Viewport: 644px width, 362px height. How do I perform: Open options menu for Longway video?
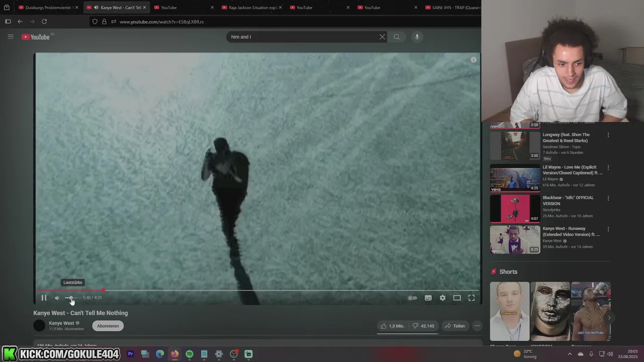click(x=608, y=135)
